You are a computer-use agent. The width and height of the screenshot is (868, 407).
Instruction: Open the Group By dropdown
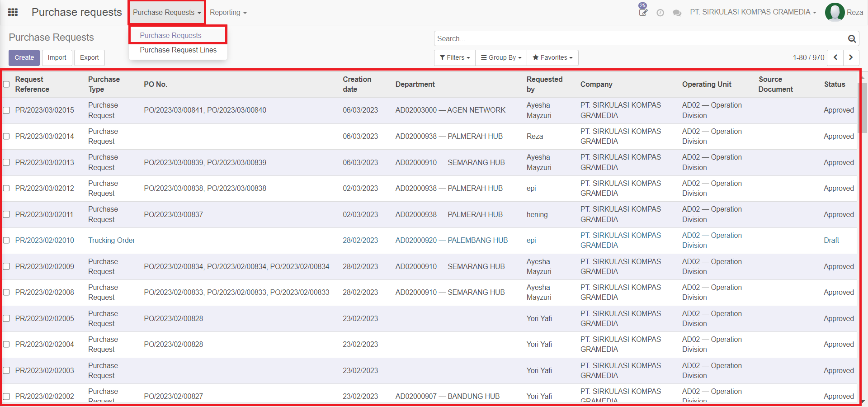coord(501,57)
